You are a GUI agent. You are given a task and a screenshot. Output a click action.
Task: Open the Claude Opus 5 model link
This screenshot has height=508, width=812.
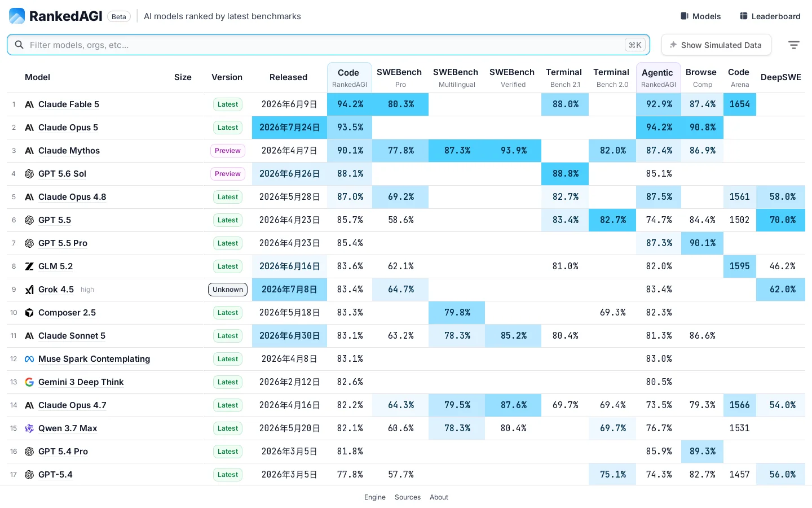(x=68, y=128)
